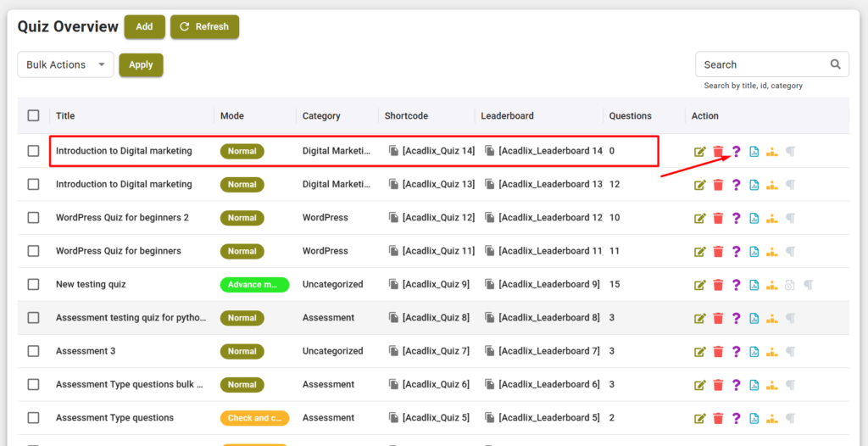Open leaderboard icon for WordPress Quiz for beginners

(x=771, y=252)
